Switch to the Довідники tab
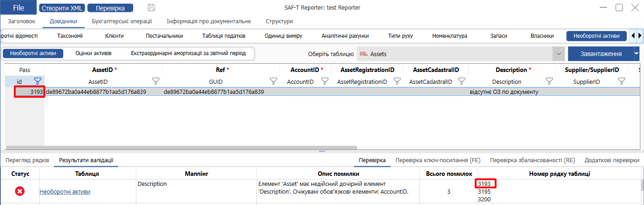 pos(63,21)
